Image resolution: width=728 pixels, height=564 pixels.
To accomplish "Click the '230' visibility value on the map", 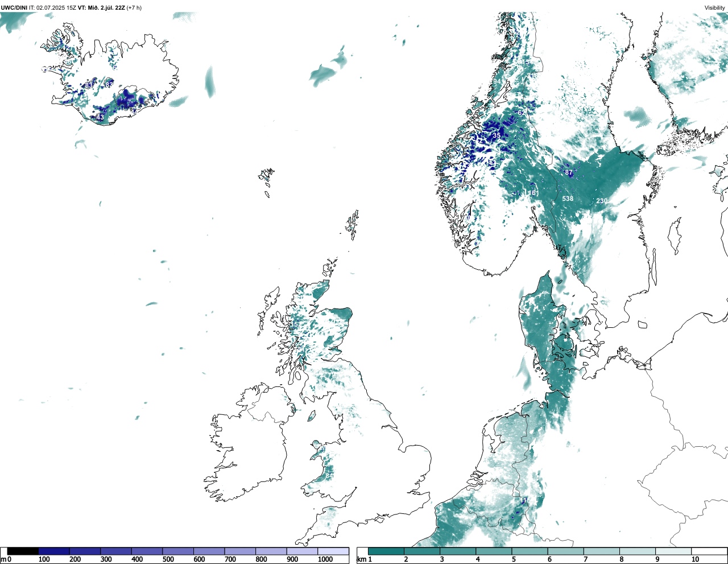I will click(x=602, y=201).
